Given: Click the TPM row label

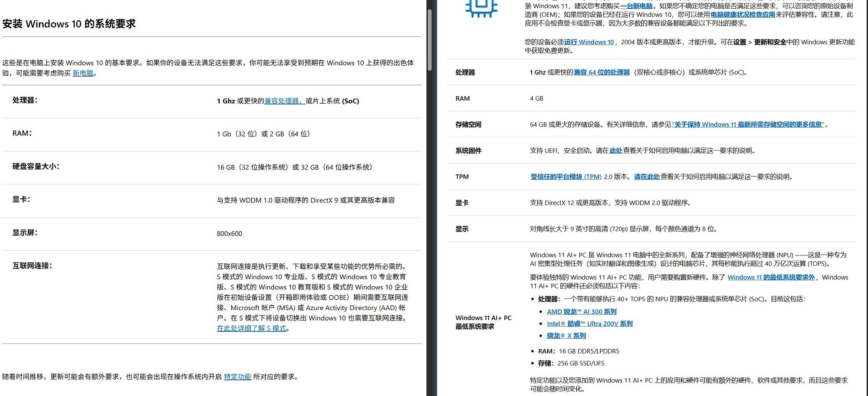Looking at the screenshot, I should 462,177.
